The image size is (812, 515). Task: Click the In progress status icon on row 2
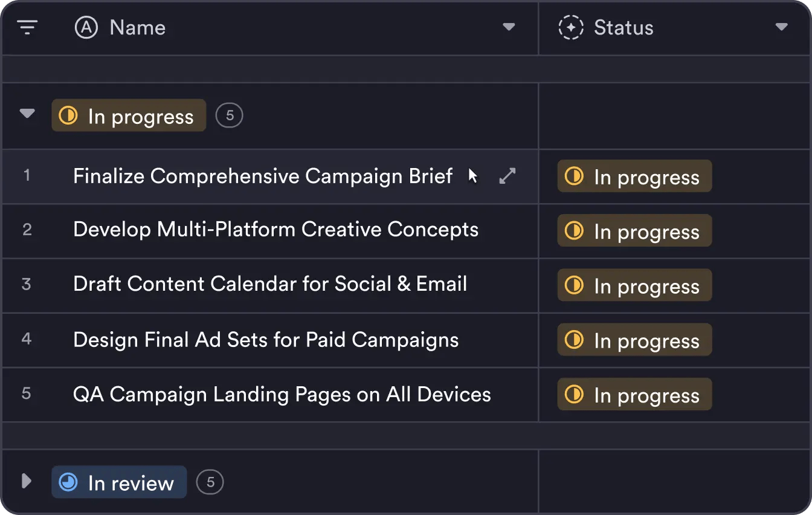575,230
